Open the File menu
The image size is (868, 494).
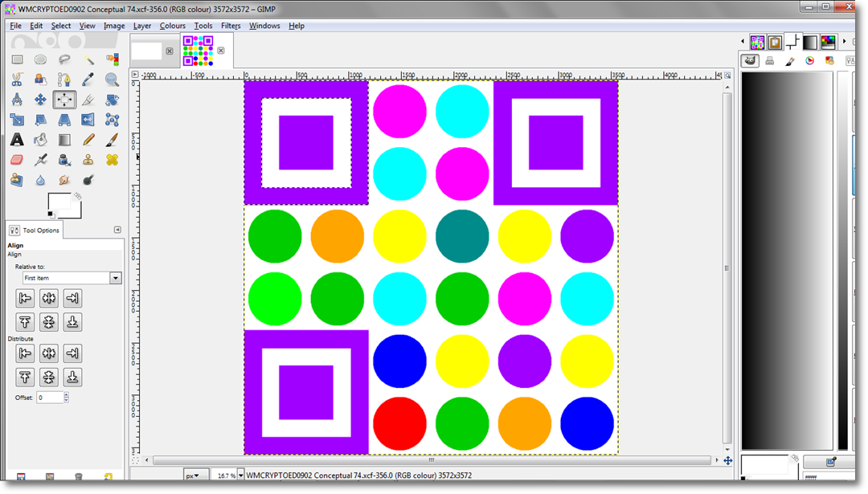15,26
